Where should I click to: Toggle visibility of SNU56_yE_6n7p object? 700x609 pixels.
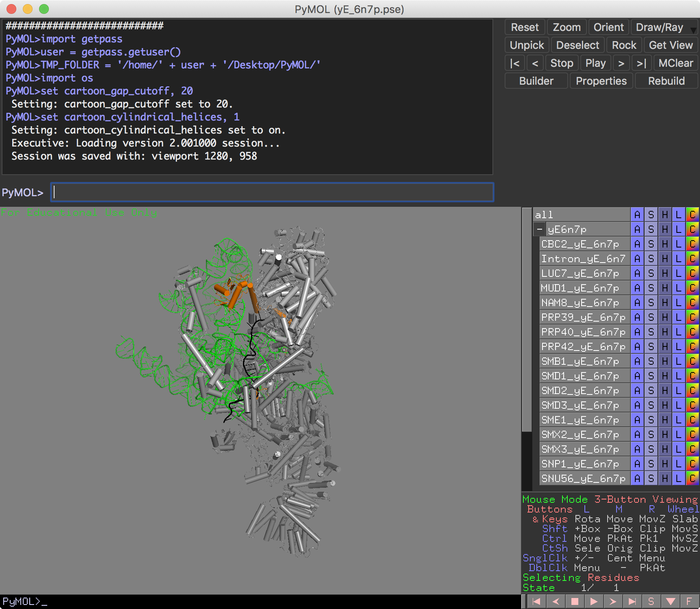tap(585, 478)
